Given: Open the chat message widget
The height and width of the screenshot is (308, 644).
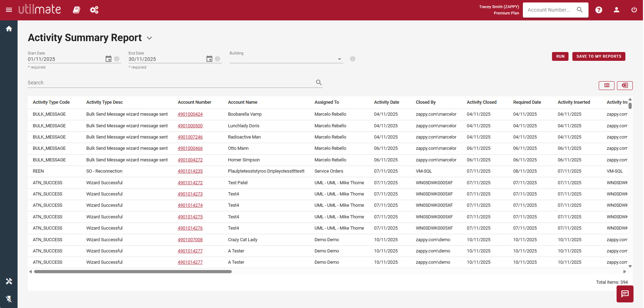Looking at the screenshot, I should [625, 294].
